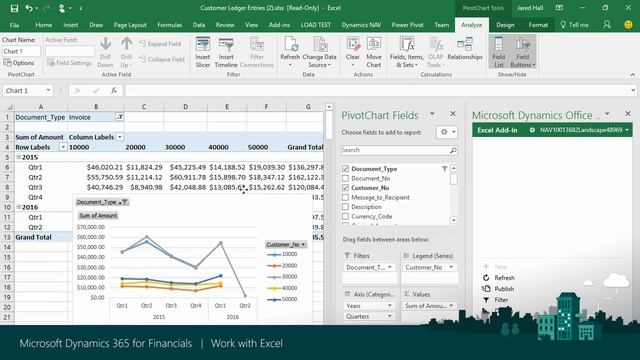The height and width of the screenshot is (360, 640).
Task: Open the PivotChart Fields tools gear
Action: [x=447, y=132]
